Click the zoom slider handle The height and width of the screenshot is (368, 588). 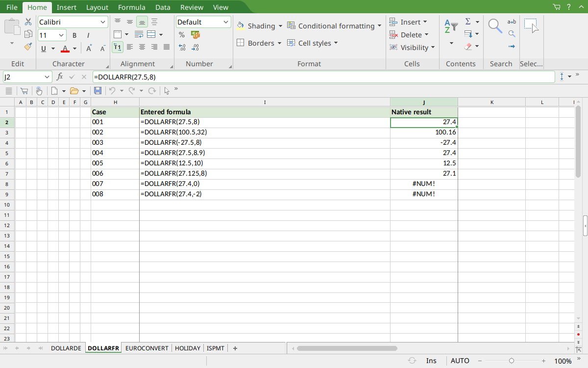click(512, 361)
